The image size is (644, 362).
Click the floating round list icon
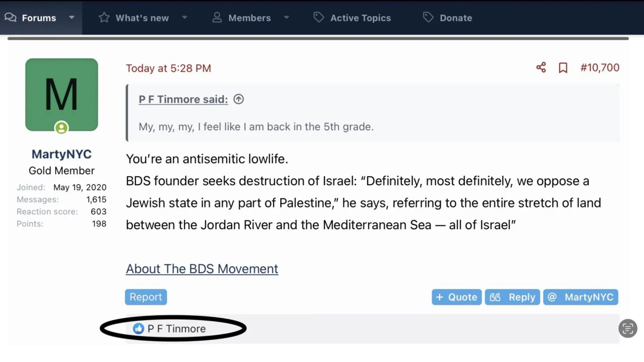627,329
